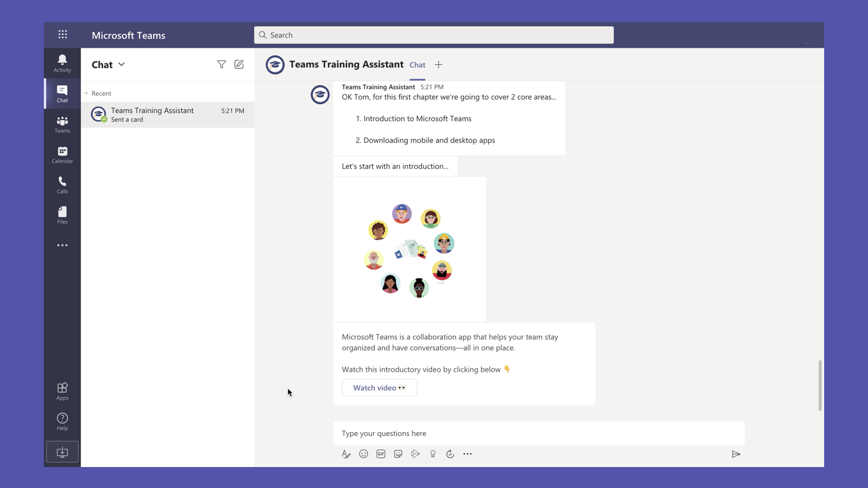Click the Watch video button
This screenshot has width=868, height=488.
pyautogui.click(x=379, y=388)
